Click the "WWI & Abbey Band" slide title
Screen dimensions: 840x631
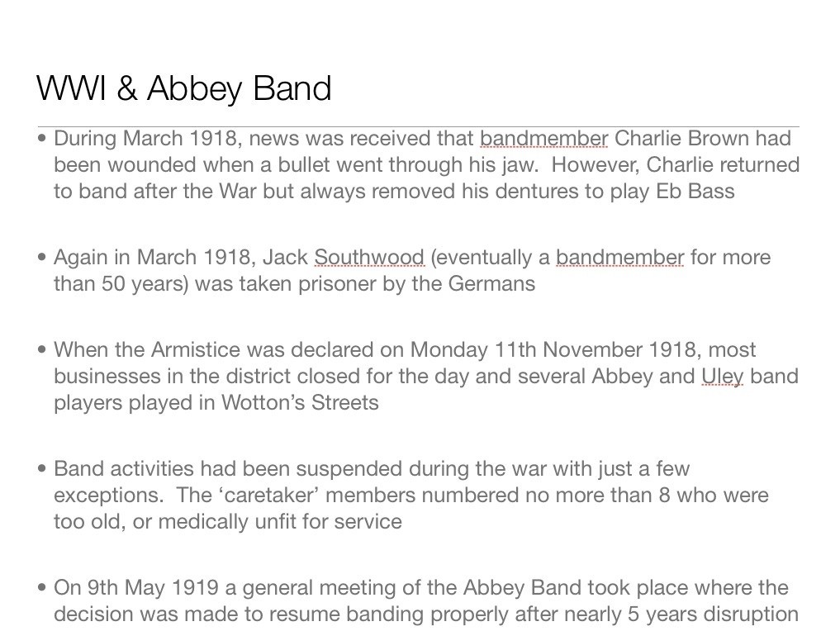[183, 88]
